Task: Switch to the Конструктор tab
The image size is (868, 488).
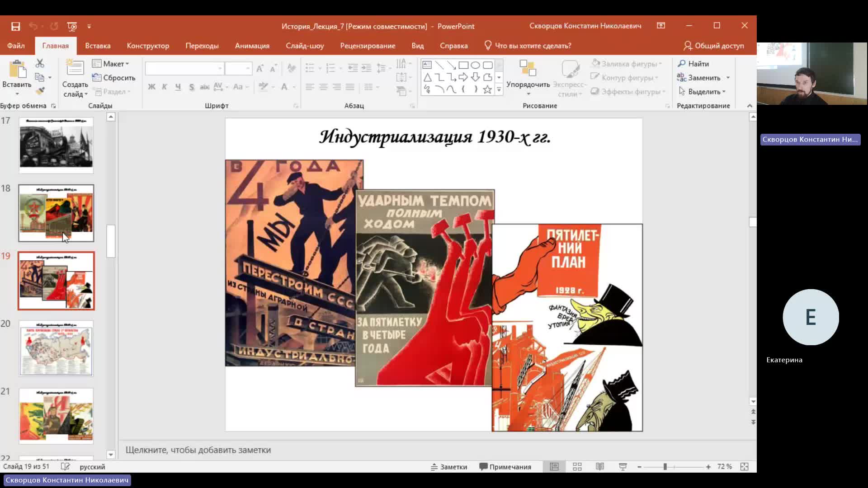Action: (148, 46)
